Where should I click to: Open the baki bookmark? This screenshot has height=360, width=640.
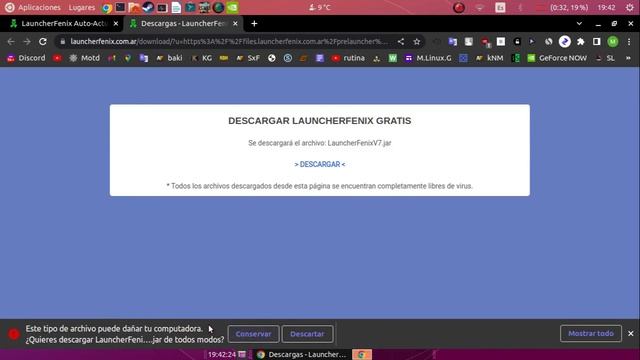[169, 58]
